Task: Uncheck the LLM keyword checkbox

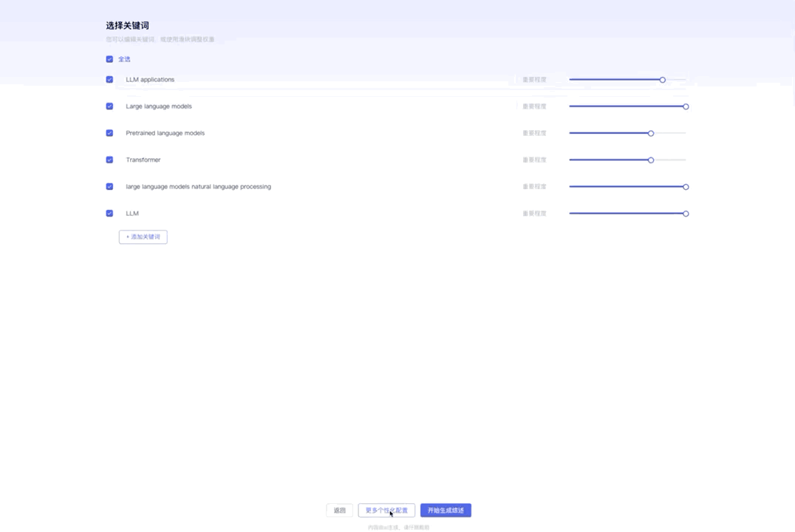Action: pos(109,214)
